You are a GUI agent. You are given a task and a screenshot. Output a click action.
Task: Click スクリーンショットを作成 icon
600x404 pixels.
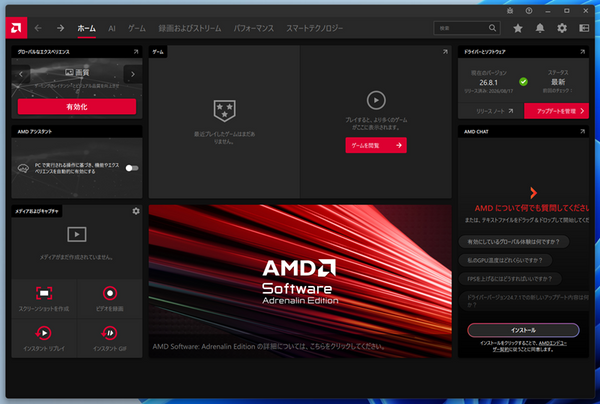tap(44, 293)
